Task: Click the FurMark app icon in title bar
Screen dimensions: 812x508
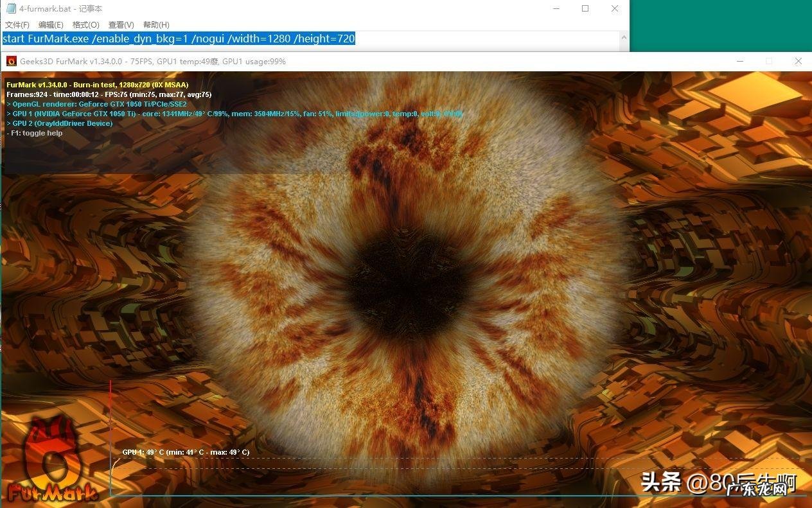Action: pyautogui.click(x=11, y=62)
